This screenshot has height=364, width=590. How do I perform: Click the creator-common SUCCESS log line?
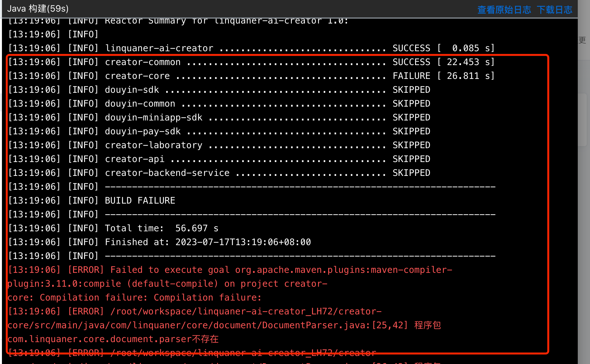251,62
